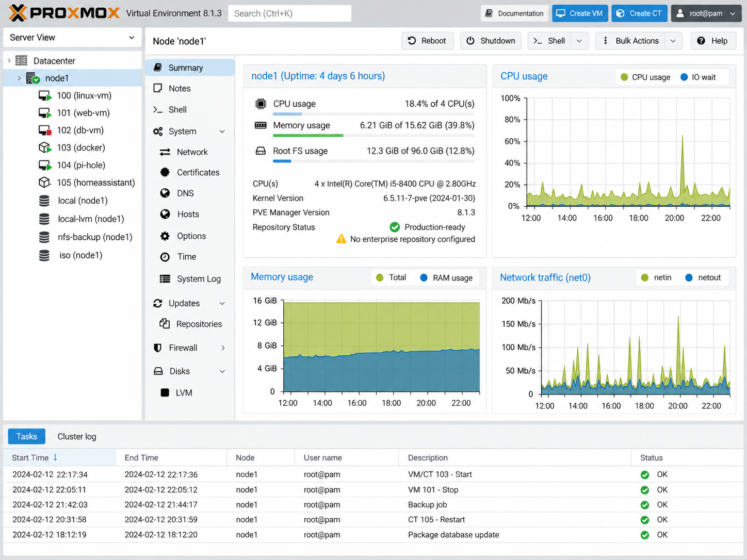Open the 103 (docker) container icon
The height and width of the screenshot is (560, 747).
pos(44,147)
